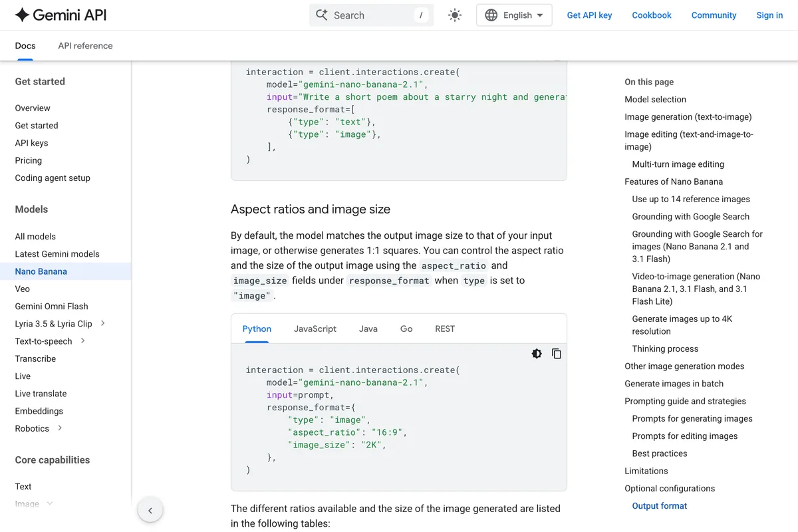Switch to the API reference tab
This screenshot has width=798, height=532.
(x=85, y=46)
